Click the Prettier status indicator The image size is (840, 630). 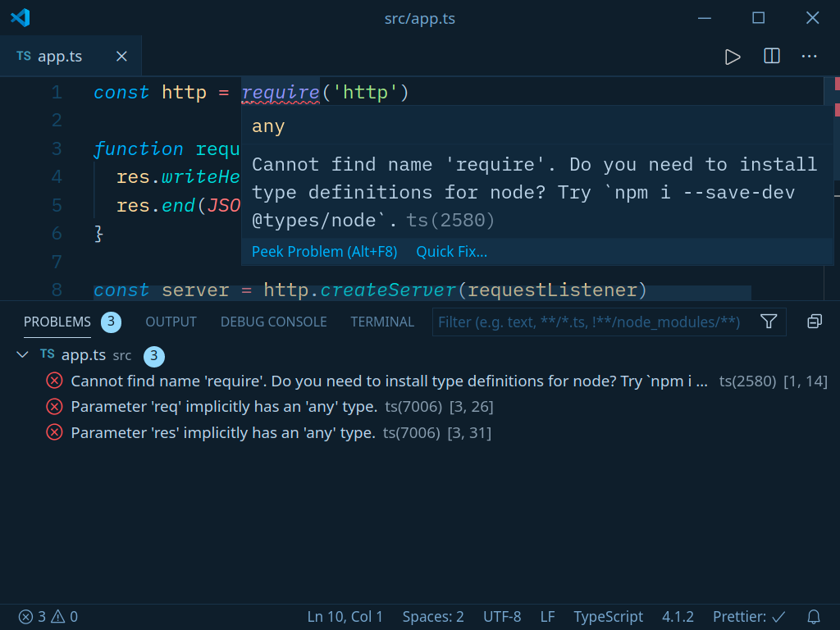[x=749, y=617]
